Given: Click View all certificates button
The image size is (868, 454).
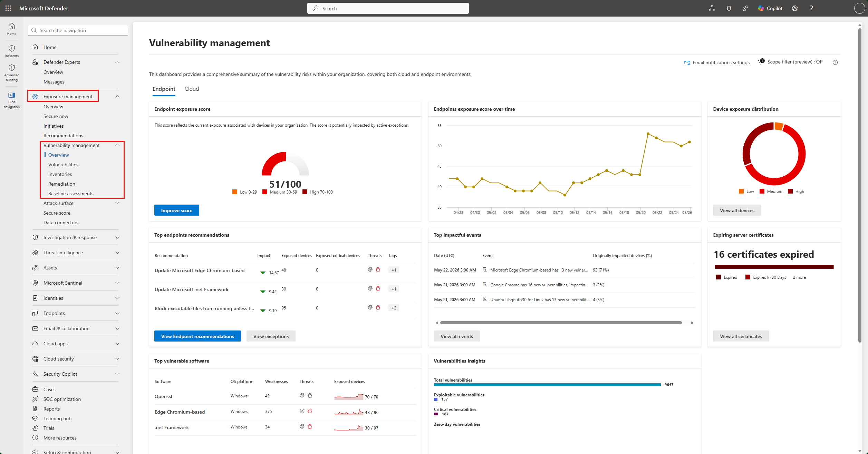Looking at the screenshot, I should pos(741,336).
